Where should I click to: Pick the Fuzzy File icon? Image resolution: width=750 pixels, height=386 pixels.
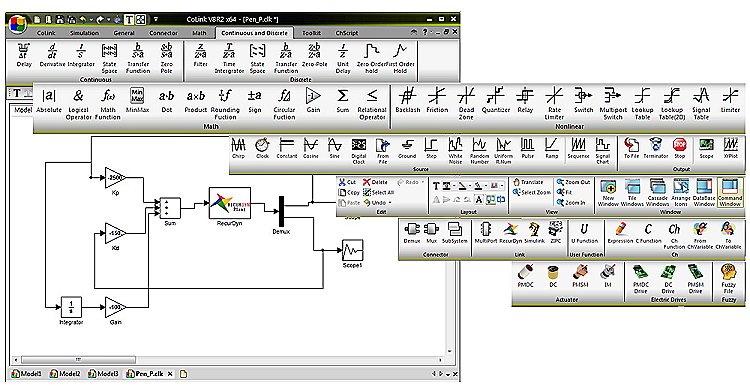pyautogui.click(x=728, y=279)
